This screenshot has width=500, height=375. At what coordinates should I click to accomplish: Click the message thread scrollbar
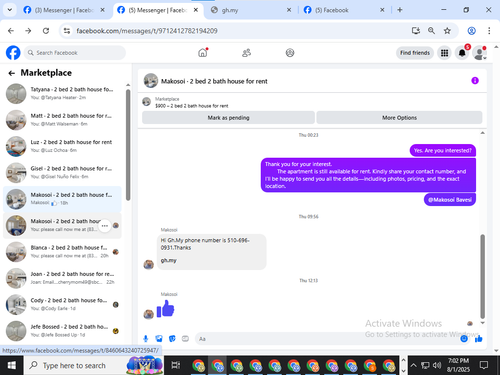tap(482, 276)
